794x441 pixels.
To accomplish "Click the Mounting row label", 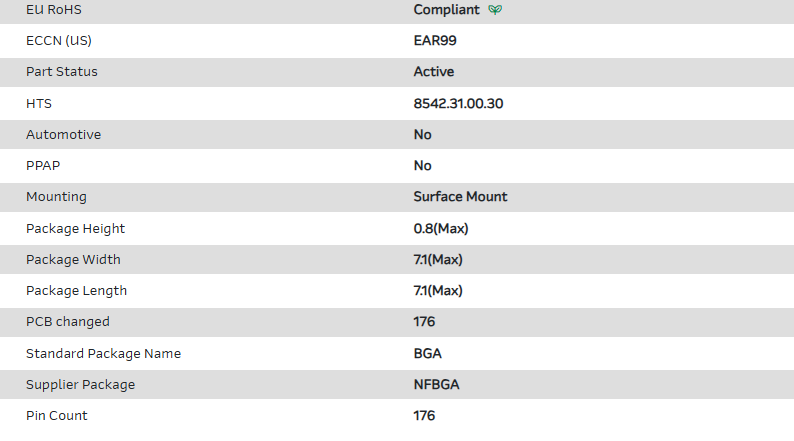I will click(56, 197).
